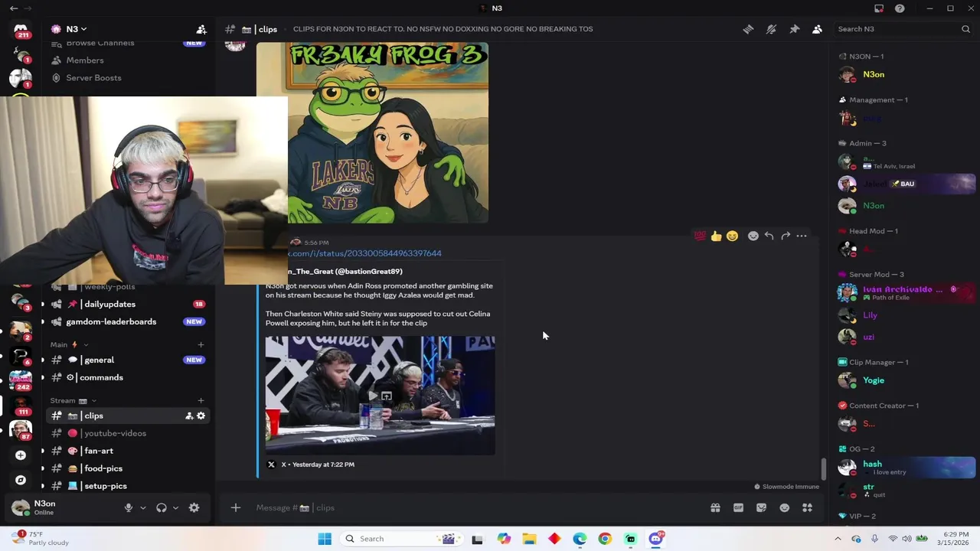Add laughing emoji reaction to message
Image resolution: width=980 pixels, height=551 pixels.
[732, 236]
